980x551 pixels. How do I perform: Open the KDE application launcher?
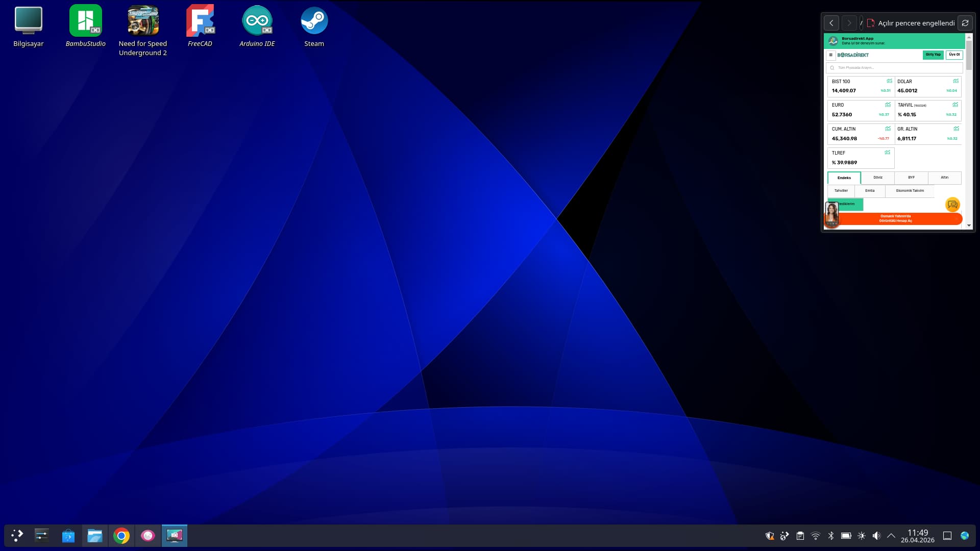(x=17, y=536)
